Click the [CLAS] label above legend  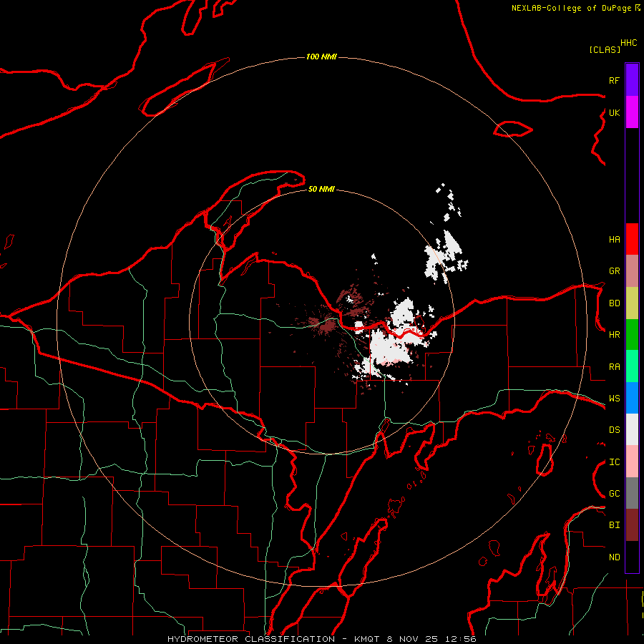tap(605, 49)
